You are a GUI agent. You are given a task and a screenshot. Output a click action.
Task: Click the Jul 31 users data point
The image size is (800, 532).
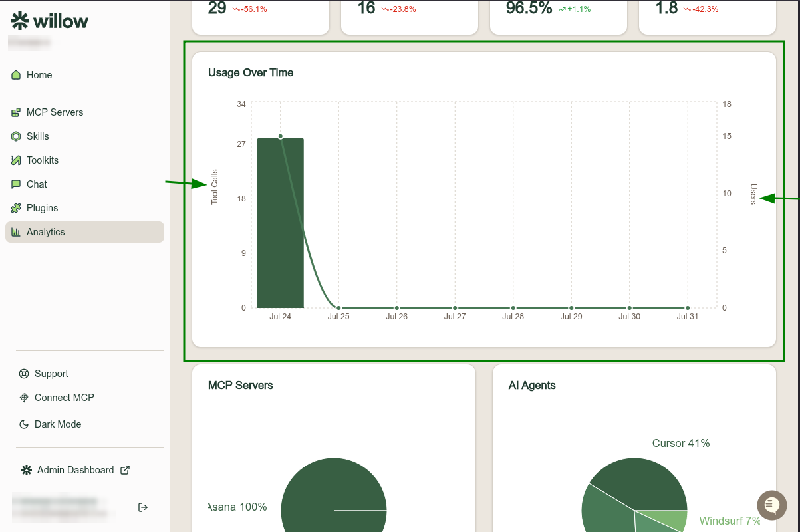[688, 308]
